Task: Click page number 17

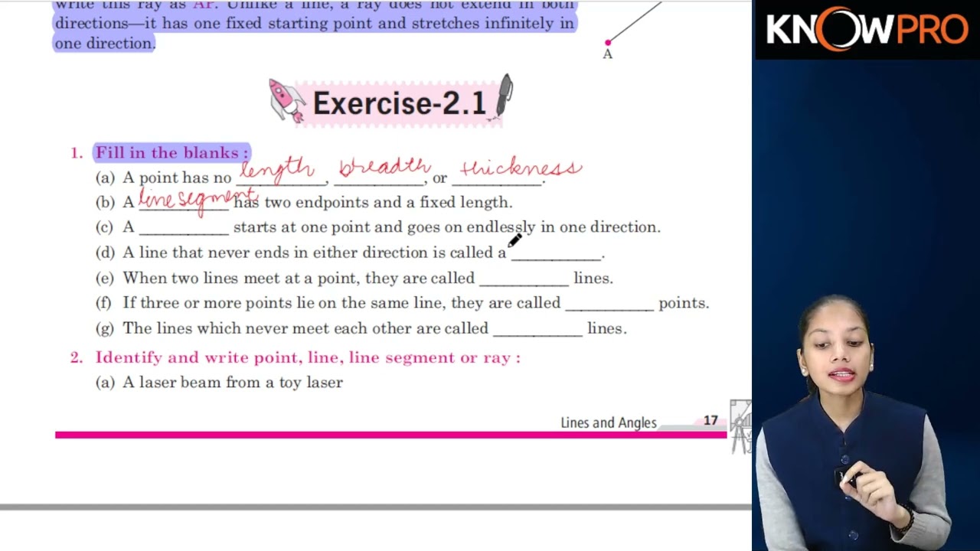Action: coord(710,421)
